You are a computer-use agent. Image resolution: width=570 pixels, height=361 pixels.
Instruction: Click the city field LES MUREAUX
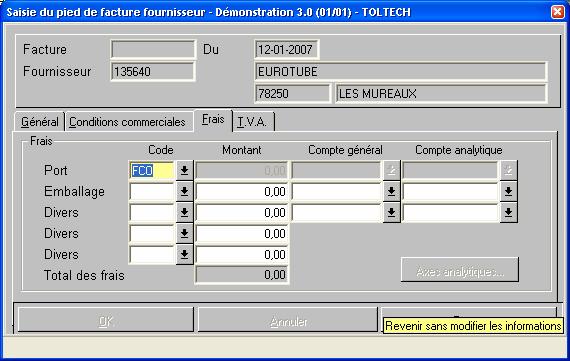point(441,93)
